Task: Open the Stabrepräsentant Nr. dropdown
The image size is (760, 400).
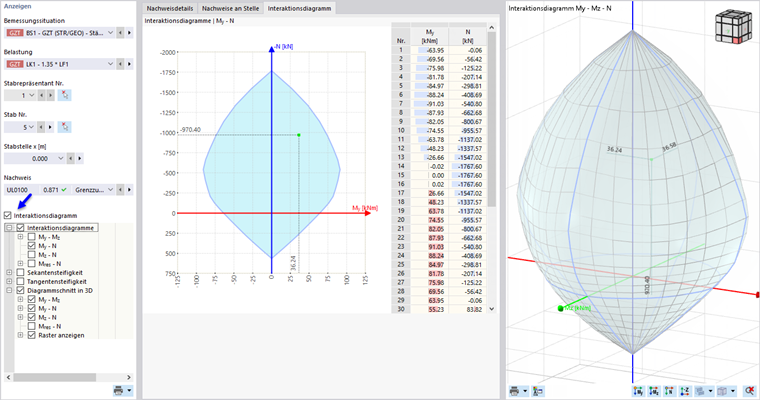Action: point(32,96)
